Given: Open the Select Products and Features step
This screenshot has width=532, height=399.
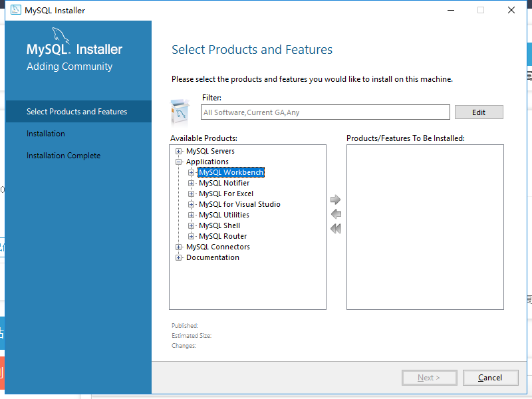Looking at the screenshot, I should 78,111.
